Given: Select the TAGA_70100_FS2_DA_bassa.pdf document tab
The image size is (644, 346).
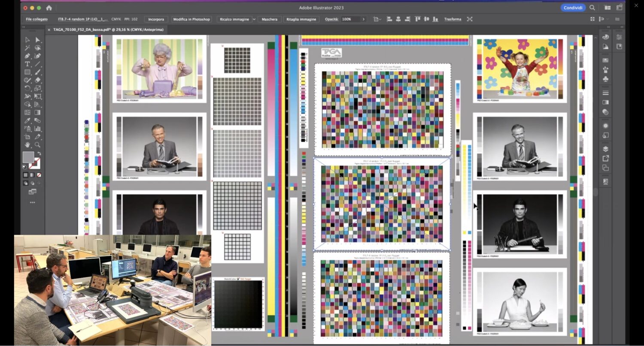Looking at the screenshot, I should click(x=105, y=30).
